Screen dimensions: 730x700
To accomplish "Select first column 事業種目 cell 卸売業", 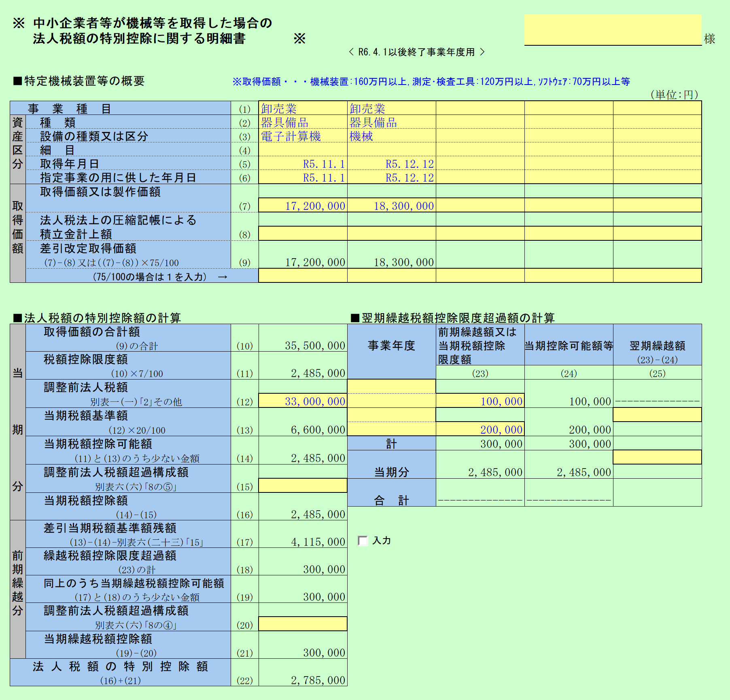I will tap(303, 108).
